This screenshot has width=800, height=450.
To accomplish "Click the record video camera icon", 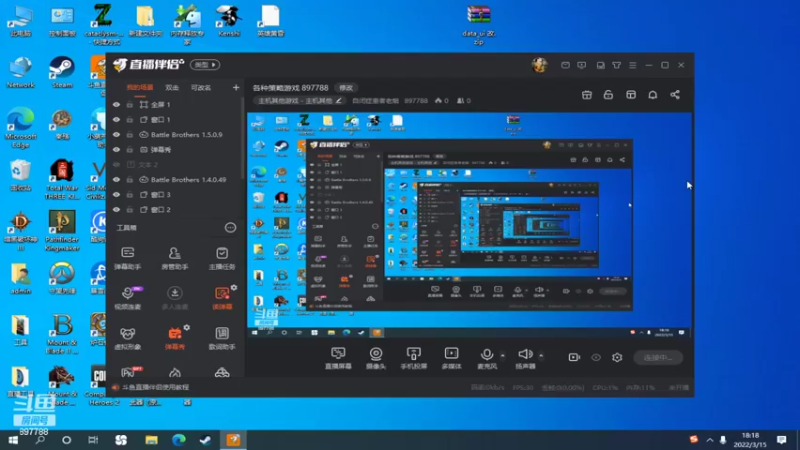I will click(x=574, y=357).
